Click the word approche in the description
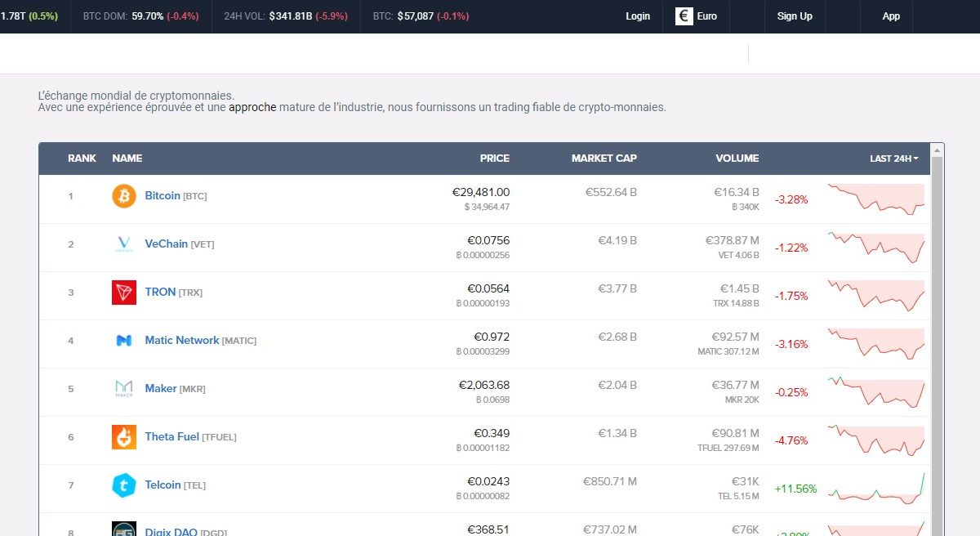The image size is (980, 536). pos(252,107)
